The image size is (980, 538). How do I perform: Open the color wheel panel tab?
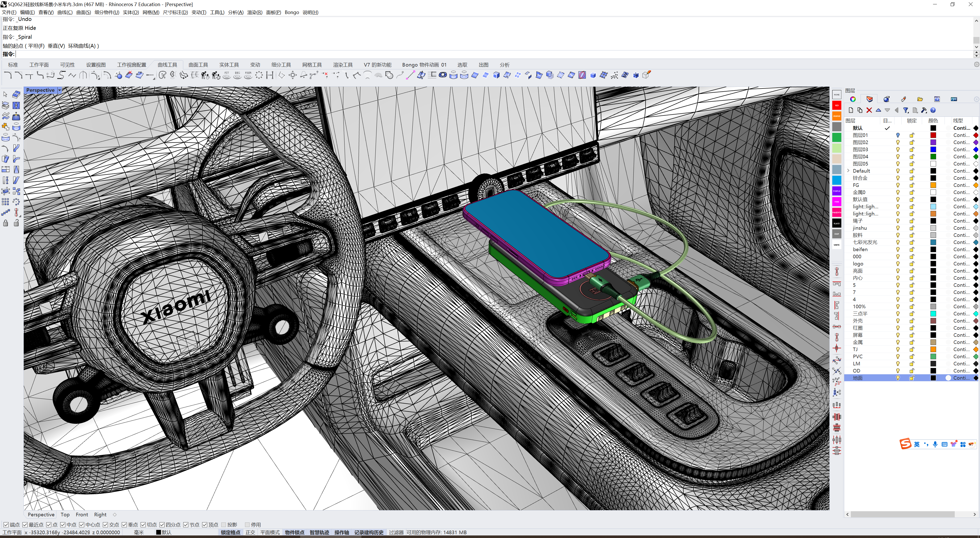pyautogui.click(x=853, y=99)
